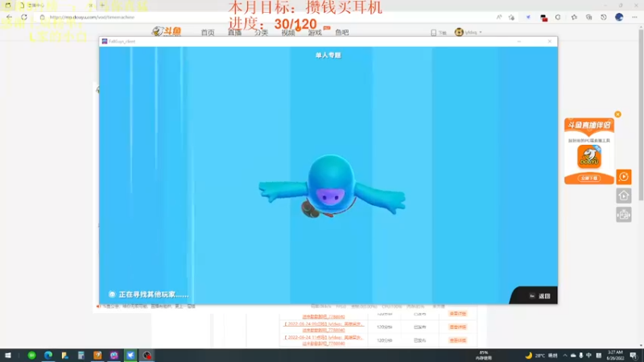Image resolution: width=644 pixels, height=362 pixels.
Task: Click the browser refresh icon
Action: 24,17
